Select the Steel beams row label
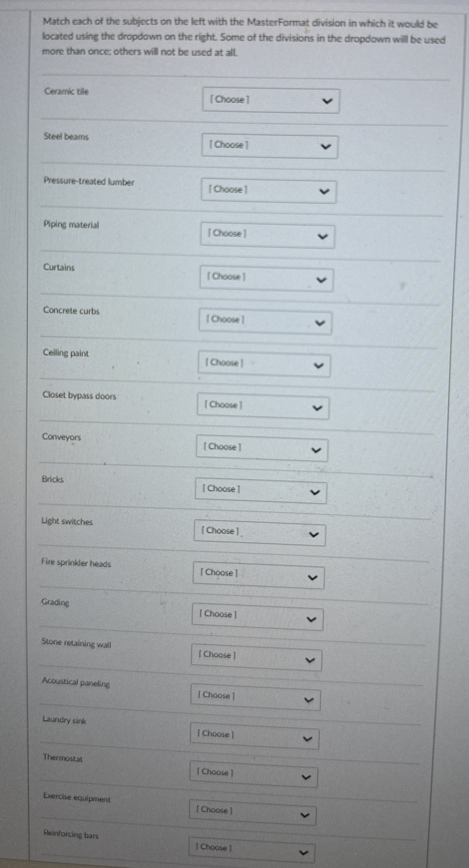The width and height of the screenshot is (469, 868). 66,137
